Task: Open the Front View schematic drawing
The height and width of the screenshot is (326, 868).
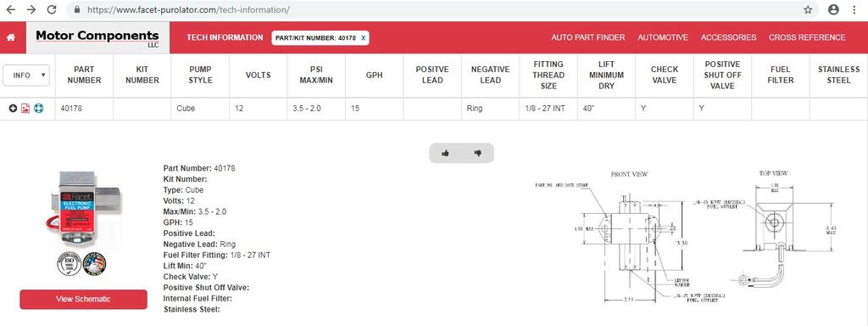Action: pyautogui.click(x=630, y=238)
